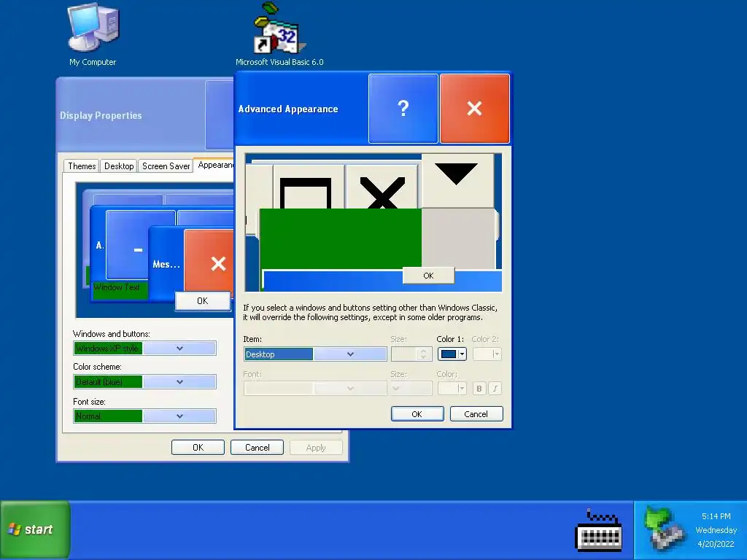The image size is (747, 560).
Task: Click the green tray icon near clock
Action: click(x=664, y=529)
